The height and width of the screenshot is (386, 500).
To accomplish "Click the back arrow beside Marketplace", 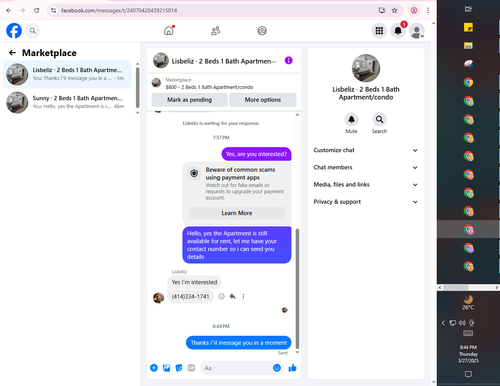I will (x=12, y=53).
